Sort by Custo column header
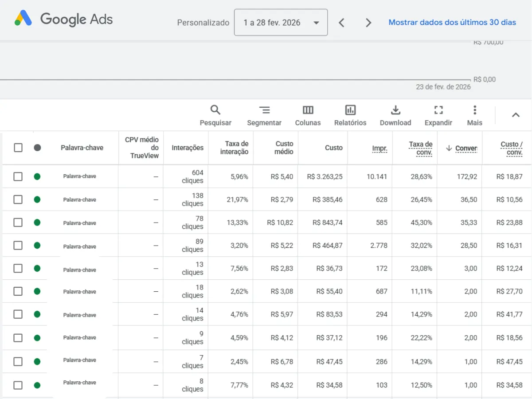Viewport: 532px width, 399px height. click(x=334, y=148)
